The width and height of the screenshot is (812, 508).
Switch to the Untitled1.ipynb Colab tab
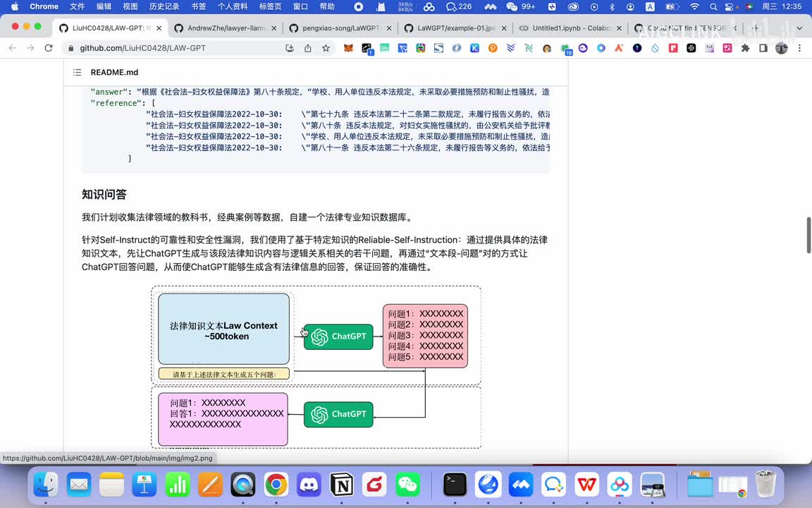coord(568,28)
